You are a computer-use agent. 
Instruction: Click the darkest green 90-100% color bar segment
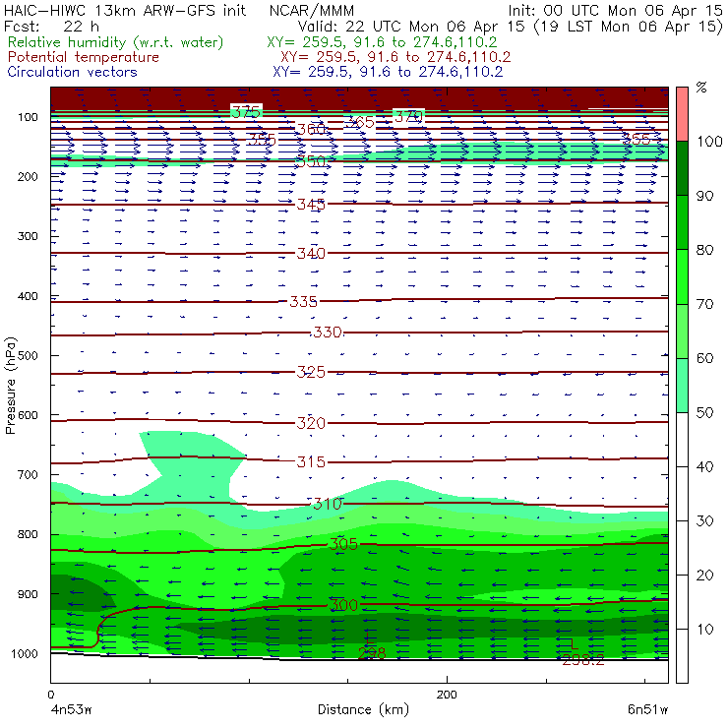pos(682,168)
